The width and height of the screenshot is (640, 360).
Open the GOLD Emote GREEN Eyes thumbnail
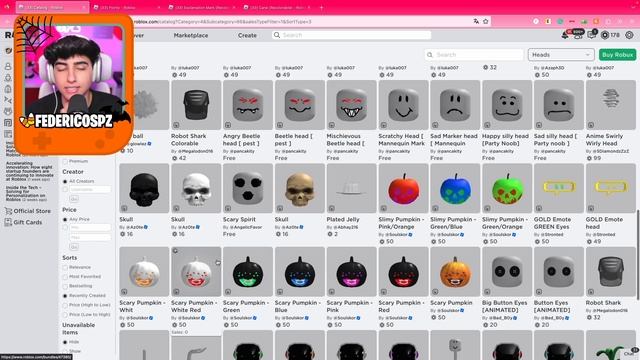pyautogui.click(x=559, y=188)
